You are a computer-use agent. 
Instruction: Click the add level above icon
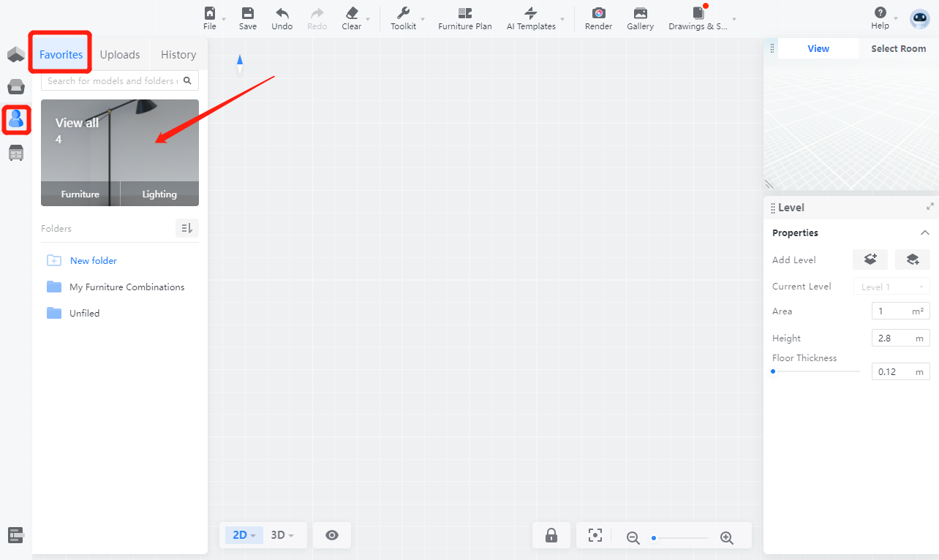click(x=870, y=260)
